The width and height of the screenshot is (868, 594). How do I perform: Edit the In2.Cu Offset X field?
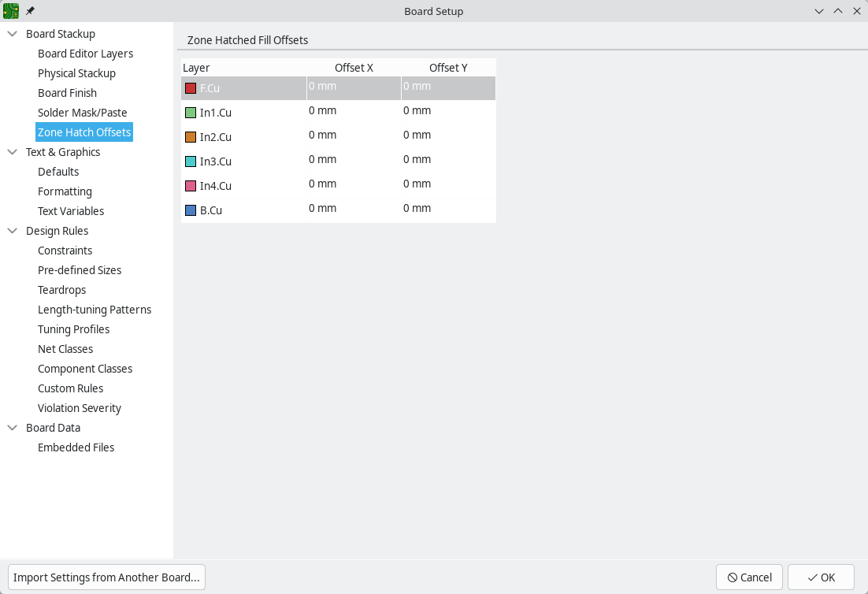(x=353, y=136)
